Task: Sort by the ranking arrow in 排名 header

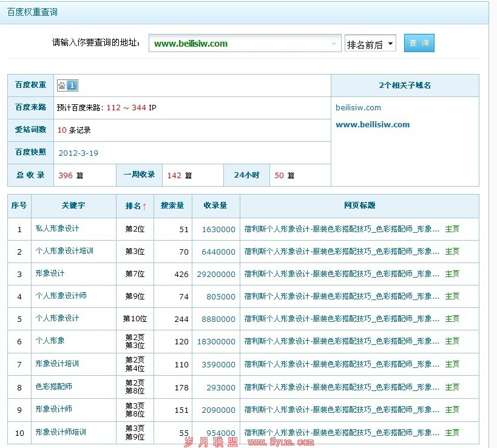Action: coord(144,207)
